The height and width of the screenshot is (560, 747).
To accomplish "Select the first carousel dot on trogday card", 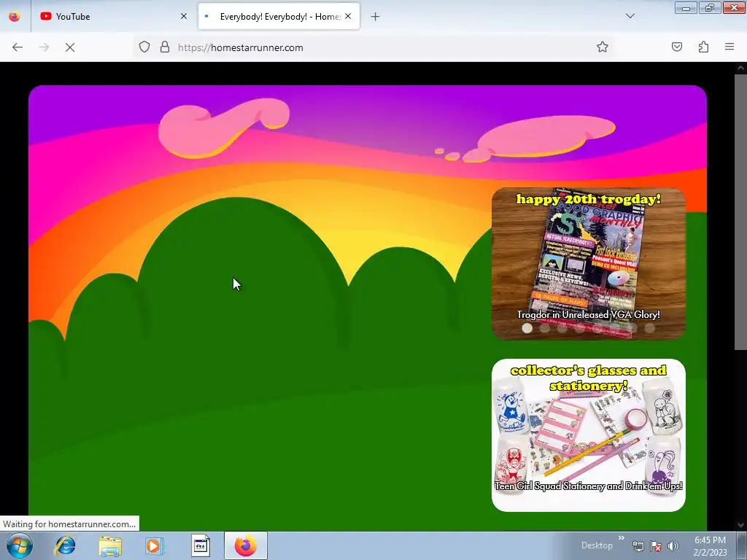I will tap(527, 328).
